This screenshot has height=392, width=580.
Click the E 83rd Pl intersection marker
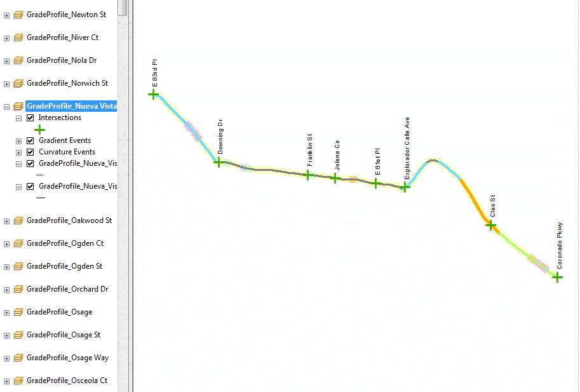tap(154, 95)
